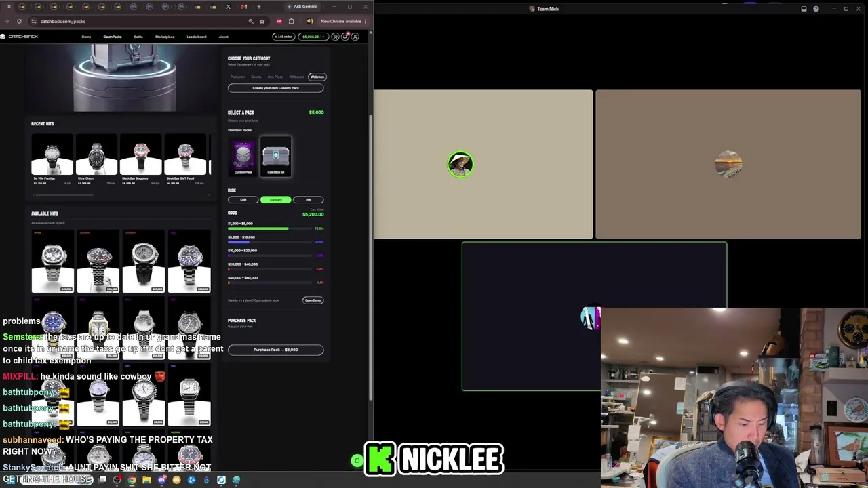Screen dimensions: 868x488
Task: Open the Black Bay Burgundy recent hit
Action: [x=141, y=161]
